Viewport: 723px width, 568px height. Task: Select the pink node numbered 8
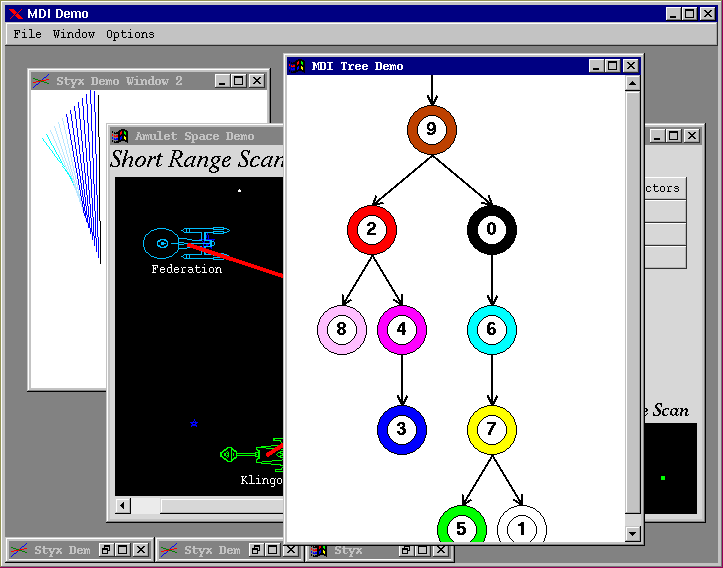[x=342, y=330]
